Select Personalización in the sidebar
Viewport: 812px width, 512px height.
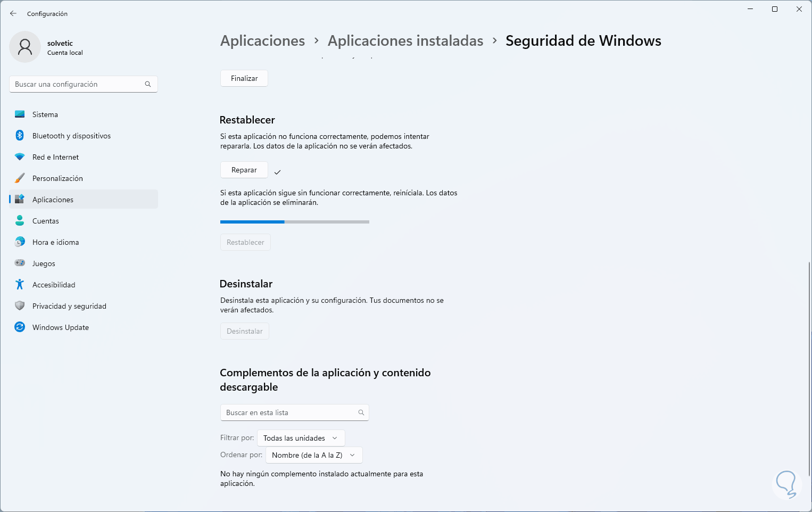tap(84, 178)
